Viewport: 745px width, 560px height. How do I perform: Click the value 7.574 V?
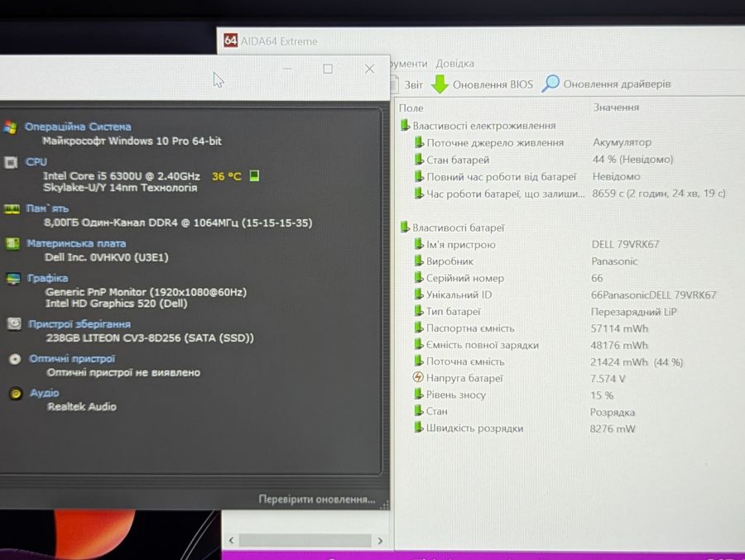pos(608,379)
